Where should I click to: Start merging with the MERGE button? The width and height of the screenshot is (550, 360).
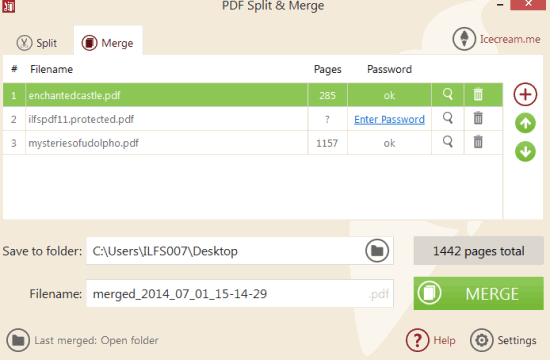[x=478, y=293]
